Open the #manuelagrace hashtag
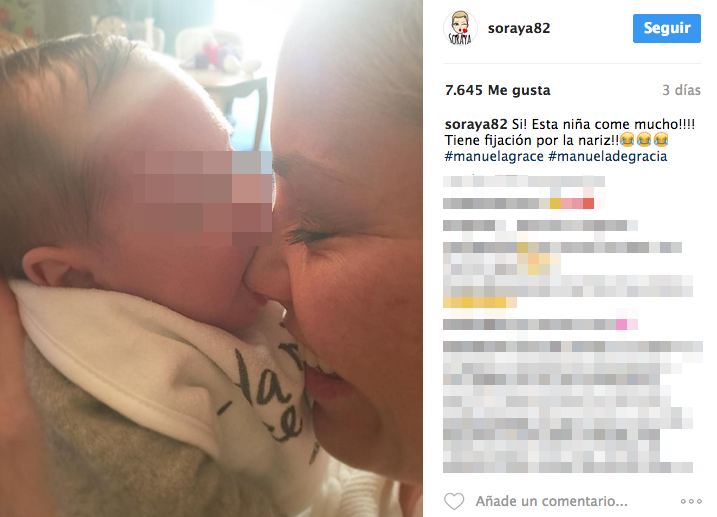Image resolution: width=717 pixels, height=517 pixels. click(x=494, y=156)
